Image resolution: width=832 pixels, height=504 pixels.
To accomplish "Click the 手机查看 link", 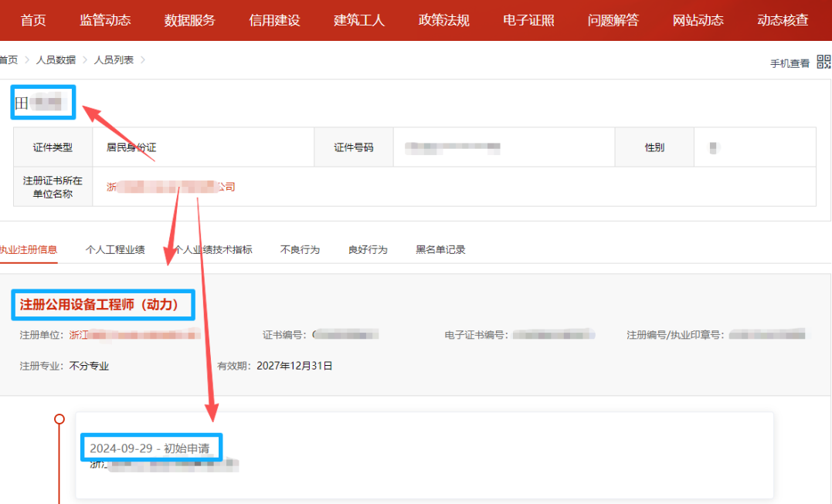I will coord(790,63).
